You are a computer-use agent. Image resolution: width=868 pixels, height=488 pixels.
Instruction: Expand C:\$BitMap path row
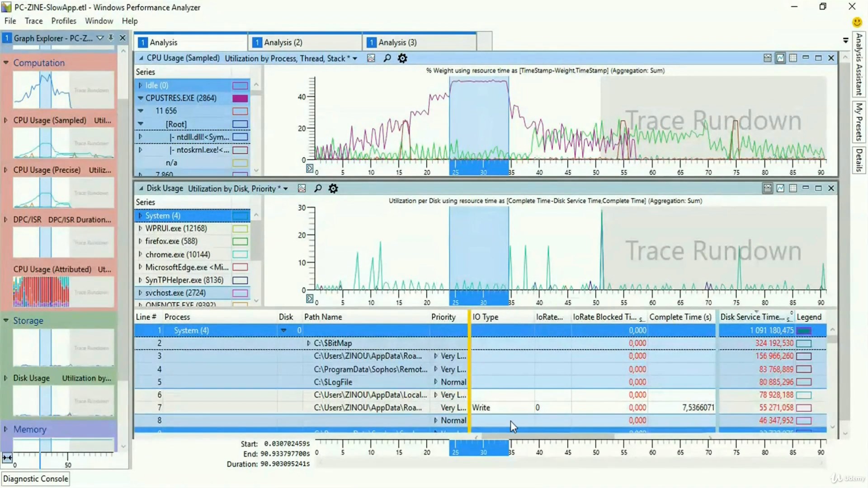point(309,343)
